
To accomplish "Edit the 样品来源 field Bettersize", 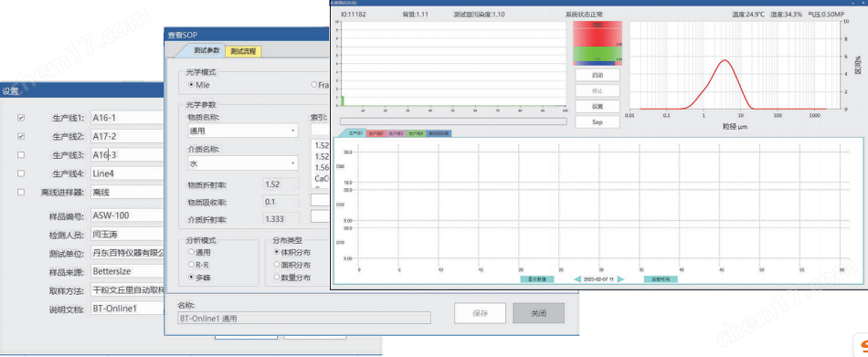I will [127, 272].
